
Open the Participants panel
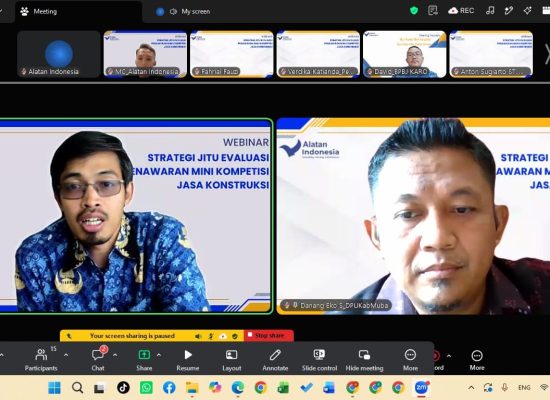point(41,359)
